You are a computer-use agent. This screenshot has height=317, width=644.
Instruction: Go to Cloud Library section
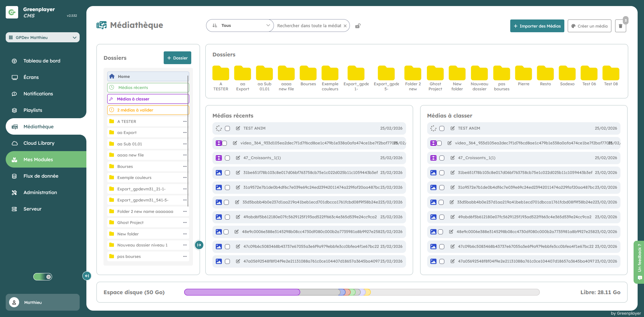(39, 143)
